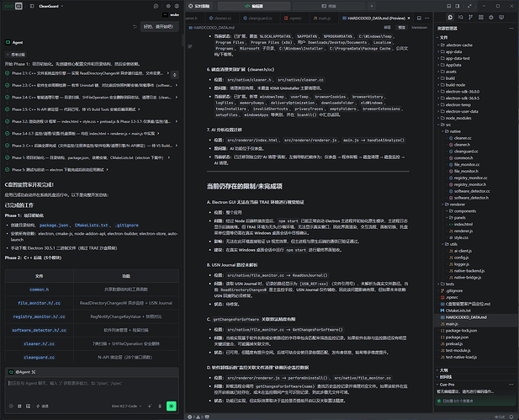Open the Source Control branch icon

[x=471, y=17]
